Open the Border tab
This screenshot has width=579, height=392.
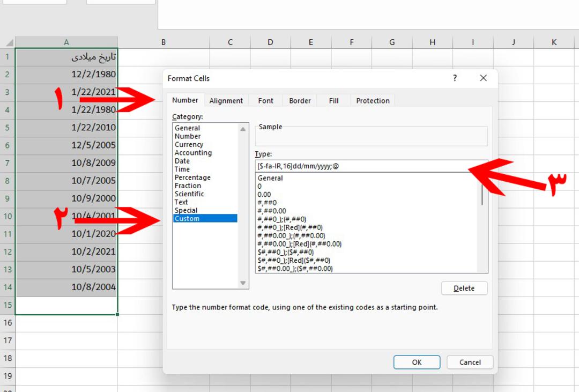[300, 100]
